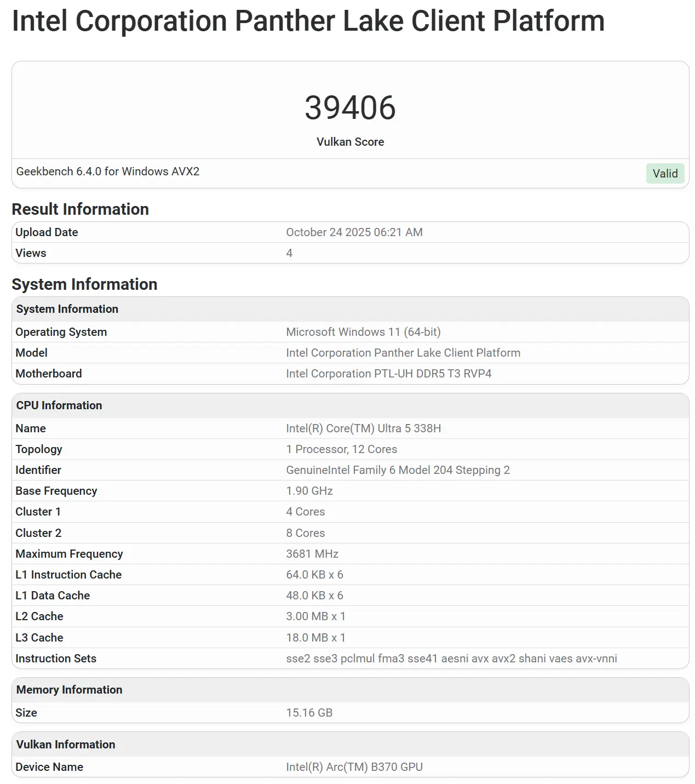Click the Memory Size 15.16 GB value

coord(309,713)
